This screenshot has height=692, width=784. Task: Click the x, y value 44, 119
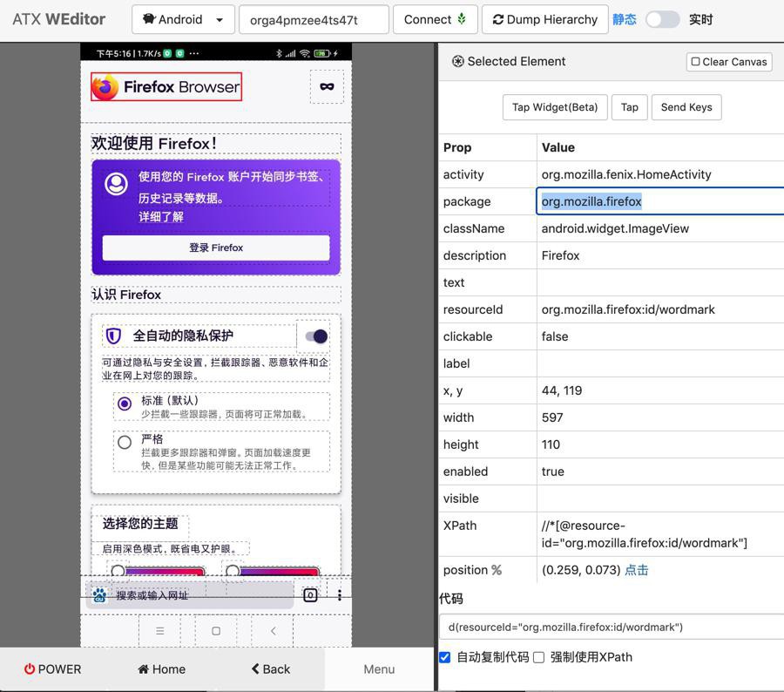(562, 390)
